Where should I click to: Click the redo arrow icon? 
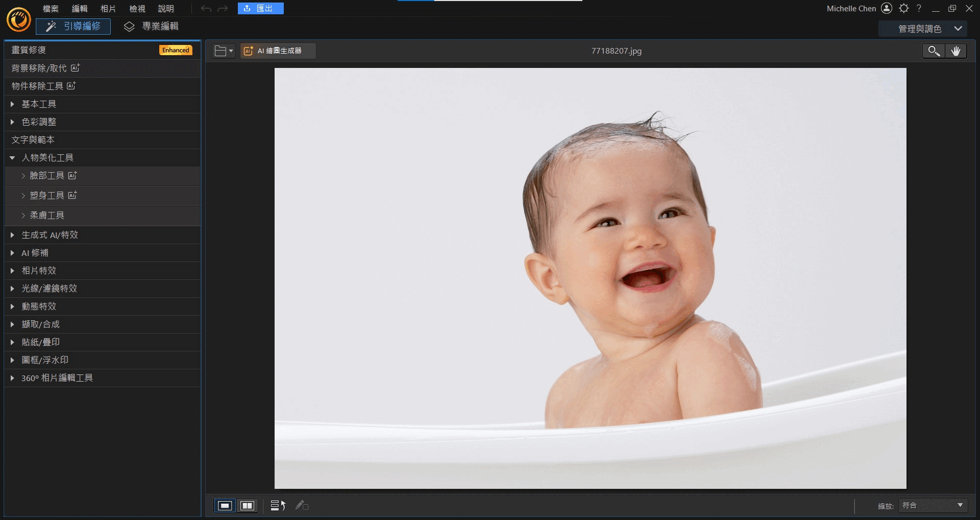pyautogui.click(x=223, y=9)
